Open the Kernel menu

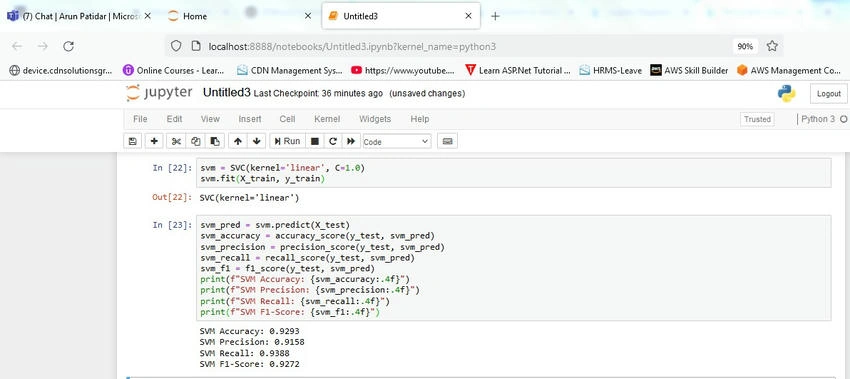pos(327,119)
